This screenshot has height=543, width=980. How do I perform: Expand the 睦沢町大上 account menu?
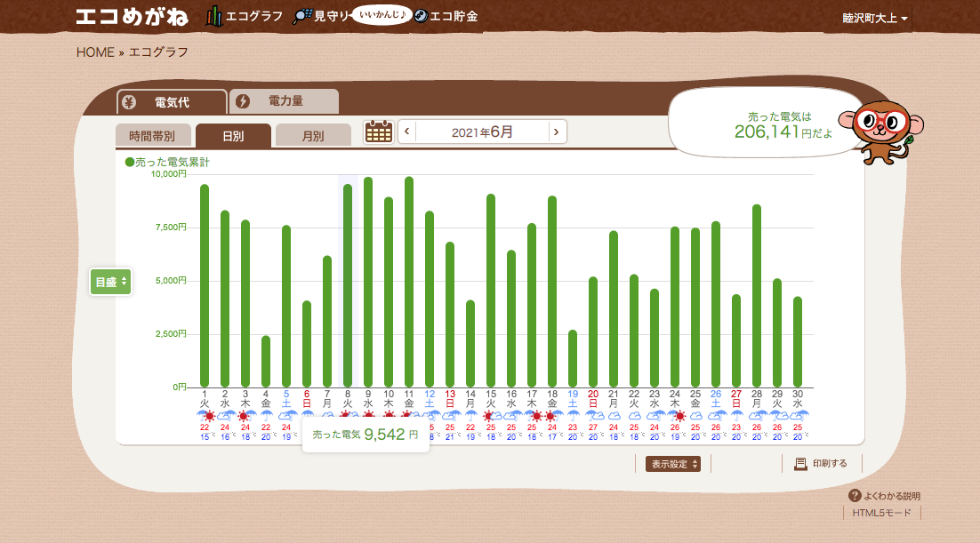coord(875,19)
